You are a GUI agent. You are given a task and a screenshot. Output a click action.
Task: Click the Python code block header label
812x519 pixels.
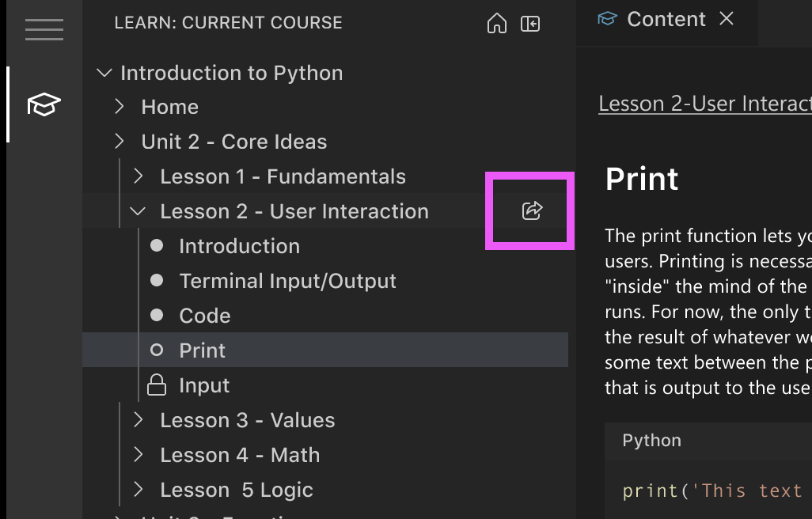[x=651, y=440]
